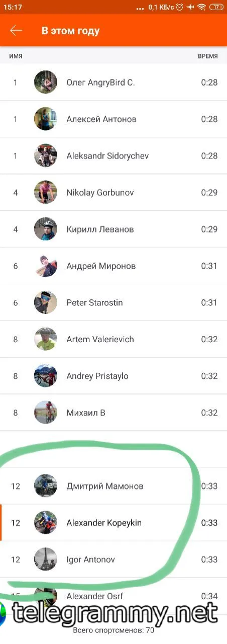This screenshot has height=644, width=227.
Task: Select highlighted Alexander Kopeykin row
Action: click(x=113, y=523)
